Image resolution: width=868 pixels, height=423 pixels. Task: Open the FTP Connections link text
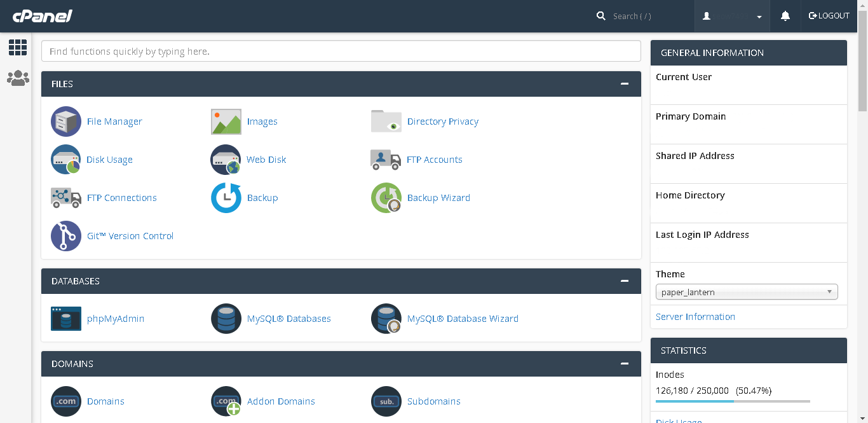[122, 198]
